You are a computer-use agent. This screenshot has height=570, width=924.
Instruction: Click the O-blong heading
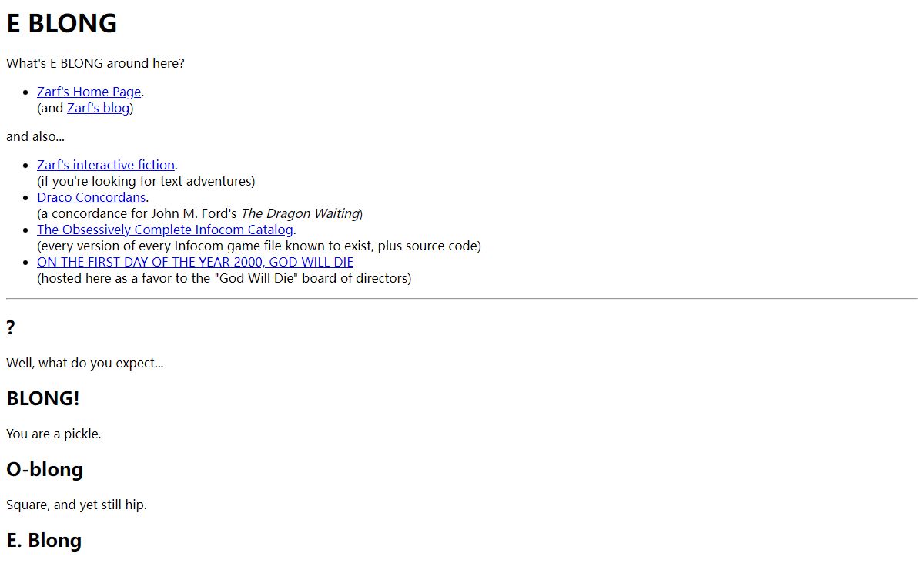click(x=45, y=469)
